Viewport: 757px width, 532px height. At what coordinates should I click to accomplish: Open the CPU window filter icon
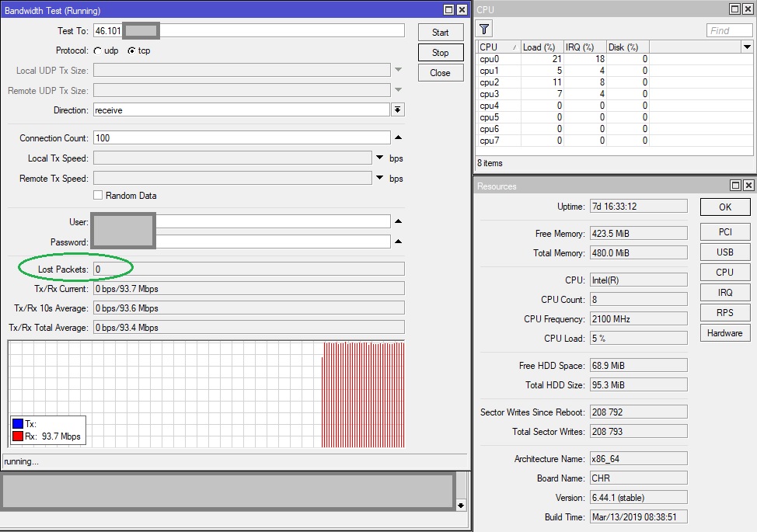tap(484, 30)
